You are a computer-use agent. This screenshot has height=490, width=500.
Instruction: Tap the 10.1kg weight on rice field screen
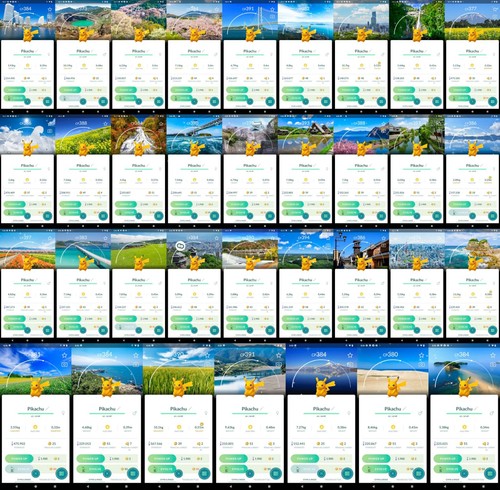pos(158,427)
